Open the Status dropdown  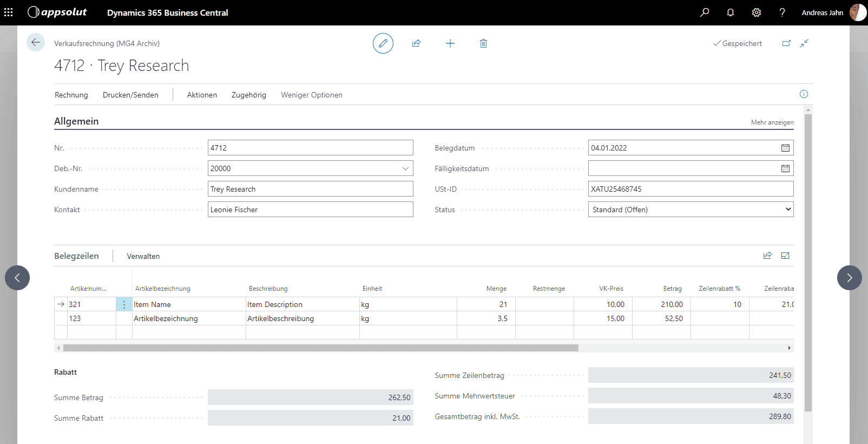[x=691, y=210]
